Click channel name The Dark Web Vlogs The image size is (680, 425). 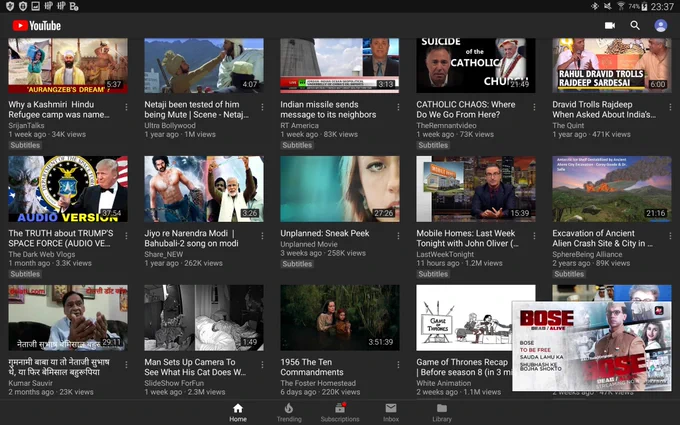click(42, 254)
